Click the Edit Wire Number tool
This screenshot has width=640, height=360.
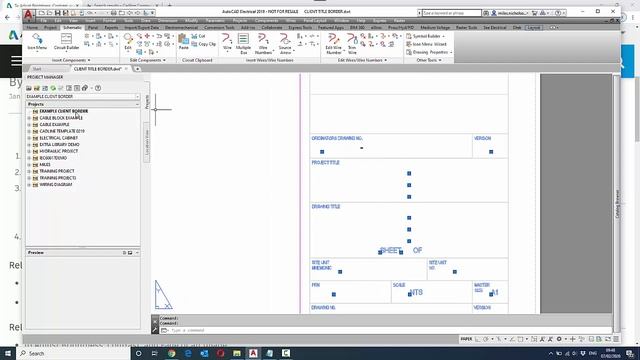[333, 43]
